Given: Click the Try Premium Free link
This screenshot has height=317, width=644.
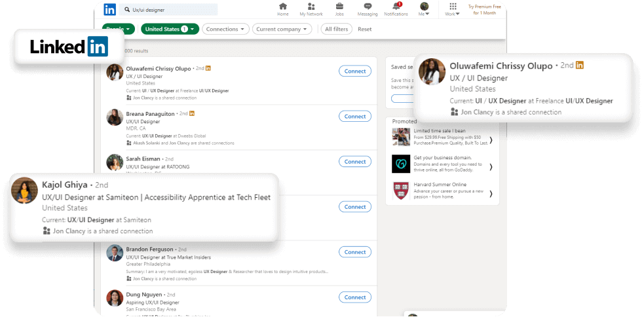Looking at the screenshot, I should pos(485,9).
